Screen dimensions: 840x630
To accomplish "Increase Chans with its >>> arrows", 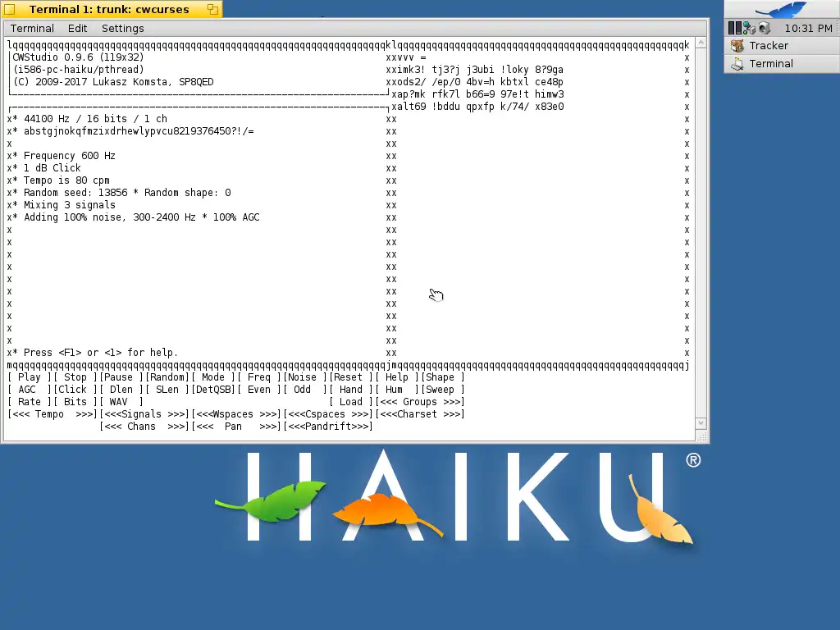I will (177, 427).
